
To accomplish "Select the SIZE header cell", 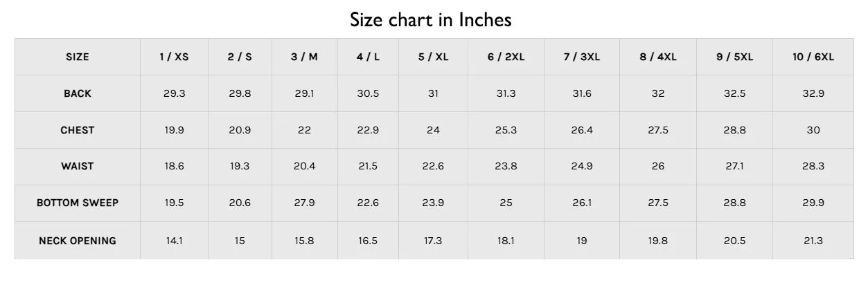I will (x=78, y=57).
